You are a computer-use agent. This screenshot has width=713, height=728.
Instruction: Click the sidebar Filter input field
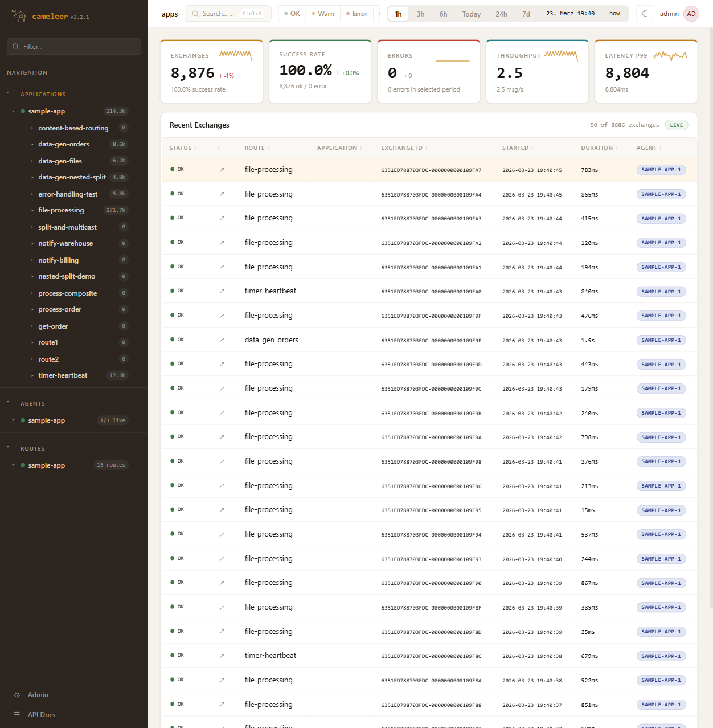coord(74,47)
